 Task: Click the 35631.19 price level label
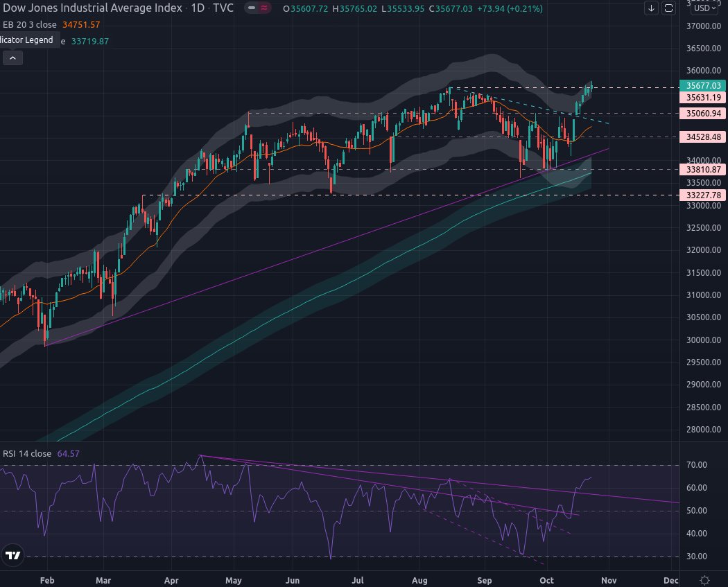[703, 98]
